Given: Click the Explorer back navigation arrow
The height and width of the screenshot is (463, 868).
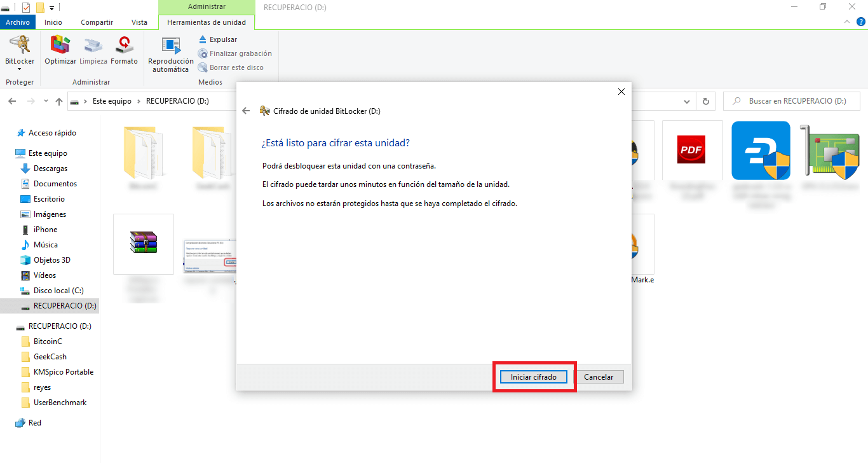Looking at the screenshot, I should tap(12, 101).
